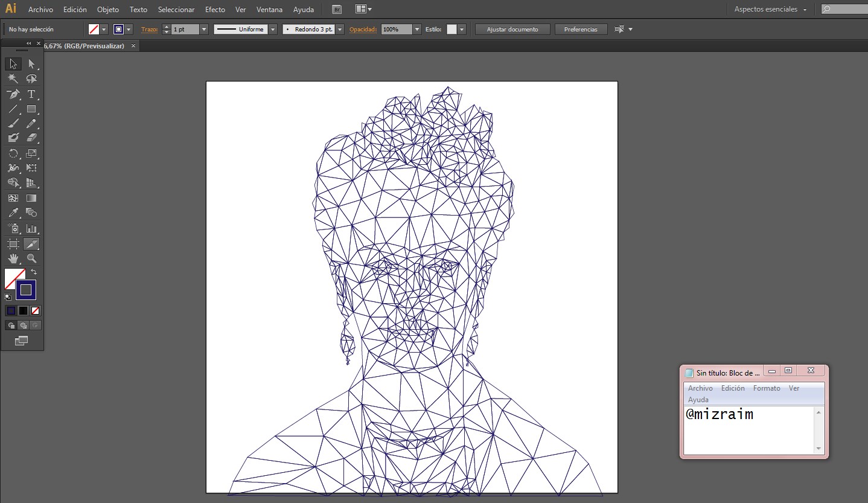The width and height of the screenshot is (868, 503).
Task: Open the Aspectos esenciales workspace switcher
Action: pyautogui.click(x=770, y=9)
